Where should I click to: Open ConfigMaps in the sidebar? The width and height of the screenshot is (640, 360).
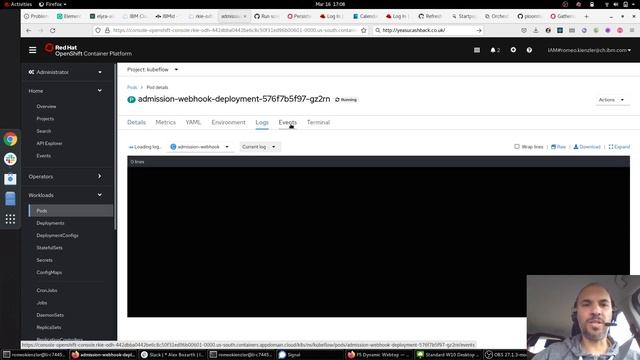point(49,272)
